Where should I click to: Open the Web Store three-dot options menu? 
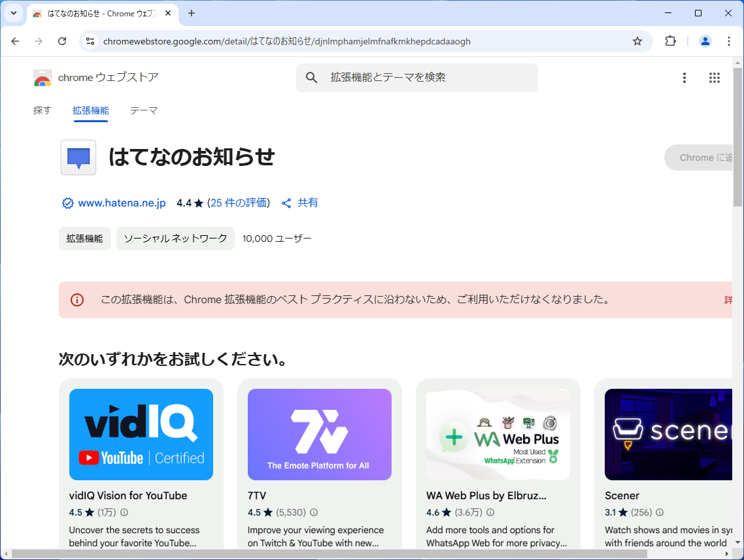coord(685,77)
